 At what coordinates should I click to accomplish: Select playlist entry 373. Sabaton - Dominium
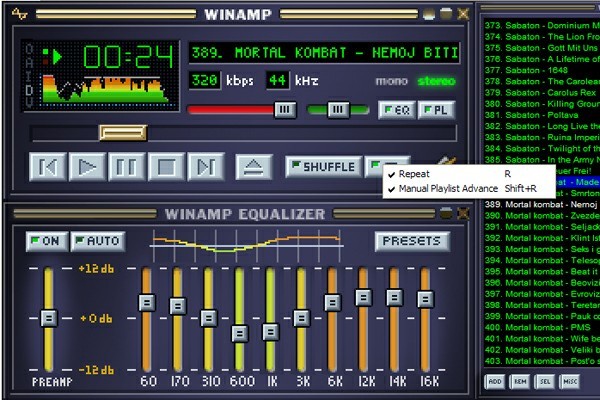[542, 26]
